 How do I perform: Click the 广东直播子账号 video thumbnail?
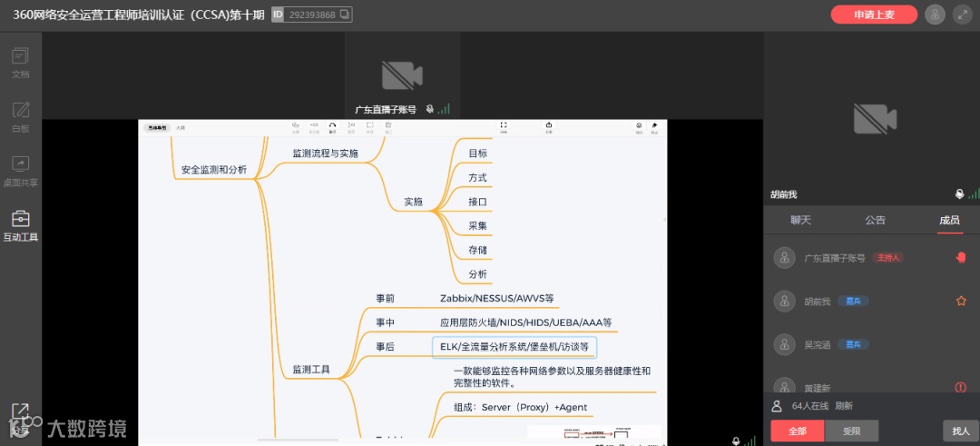pos(403,75)
